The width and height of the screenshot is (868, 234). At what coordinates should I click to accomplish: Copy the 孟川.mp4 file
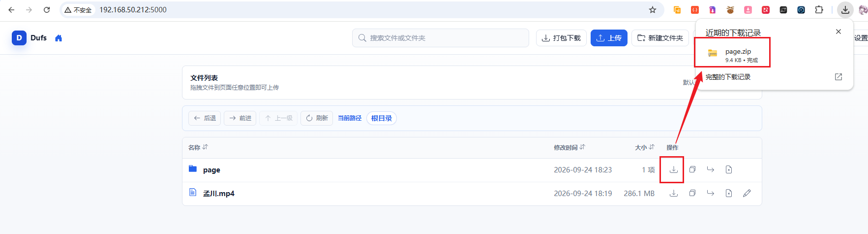pos(692,193)
